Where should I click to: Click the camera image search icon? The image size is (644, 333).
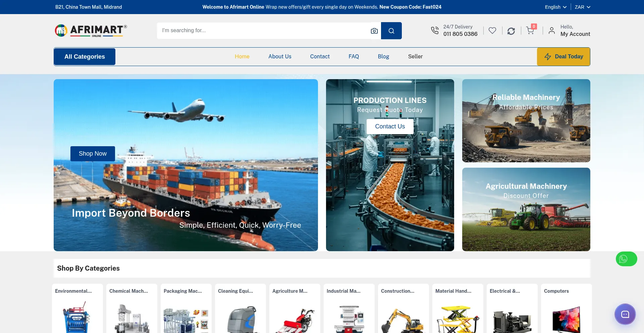[x=374, y=31]
